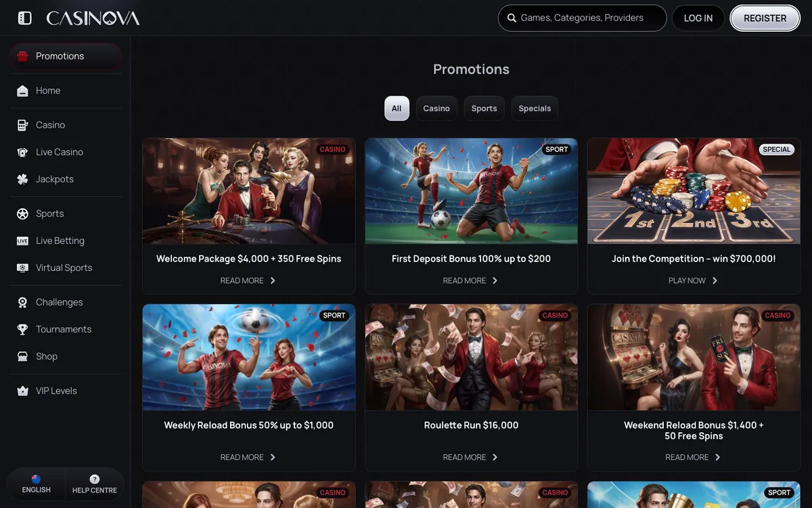Open Shop section

coord(66,357)
